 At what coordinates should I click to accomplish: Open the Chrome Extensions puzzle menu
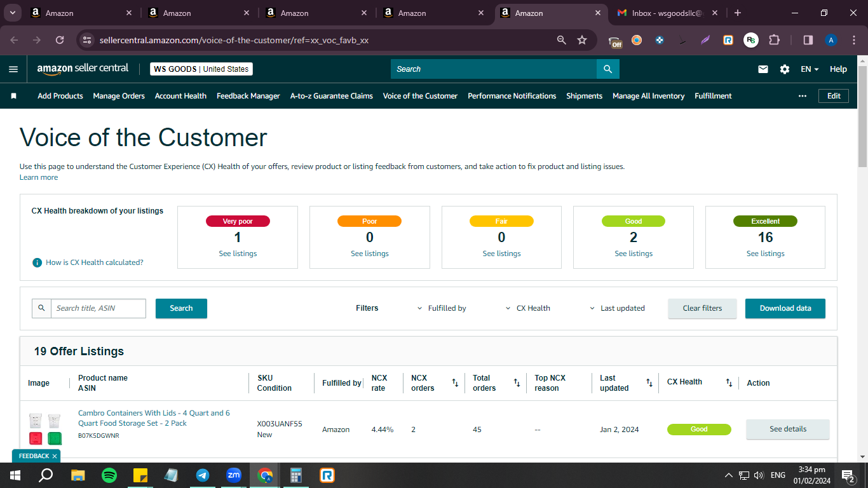point(774,40)
